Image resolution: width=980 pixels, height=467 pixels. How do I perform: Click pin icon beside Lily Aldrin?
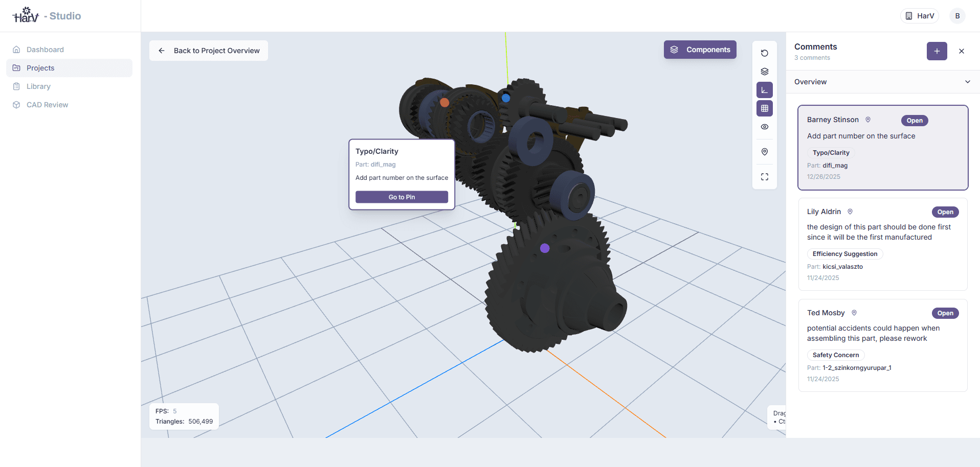(x=850, y=212)
